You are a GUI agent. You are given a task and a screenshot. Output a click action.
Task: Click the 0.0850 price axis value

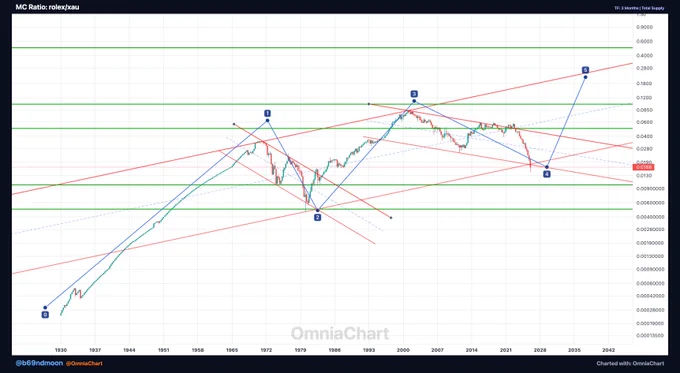coord(644,110)
